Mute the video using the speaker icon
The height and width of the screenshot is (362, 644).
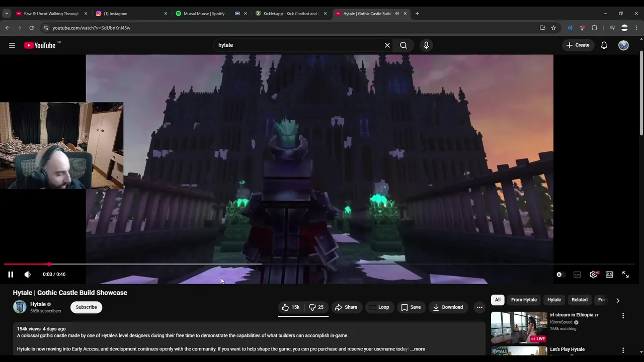click(x=28, y=275)
